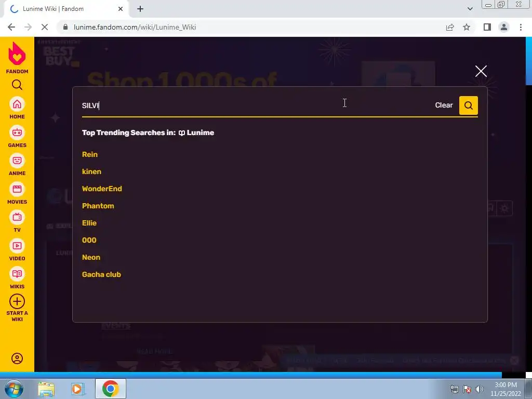Open Chrome profile avatar

pos(504,27)
